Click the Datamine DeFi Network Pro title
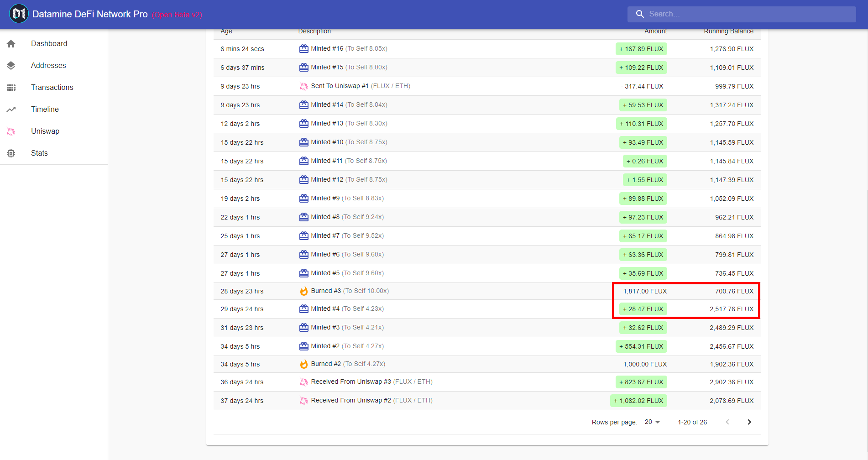Viewport: 868px width, 460px height. click(x=90, y=14)
